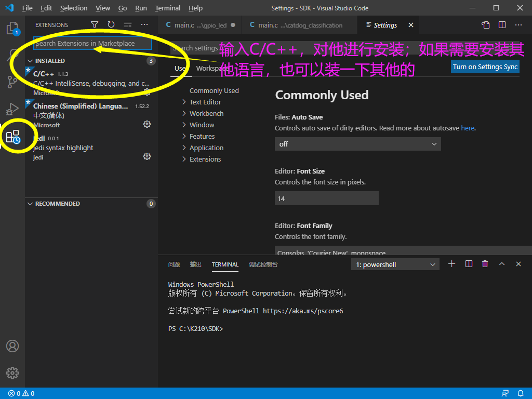The image size is (532, 399).
Task: Select Chinese (Simplified) Language extension entry
Action: [x=91, y=115]
